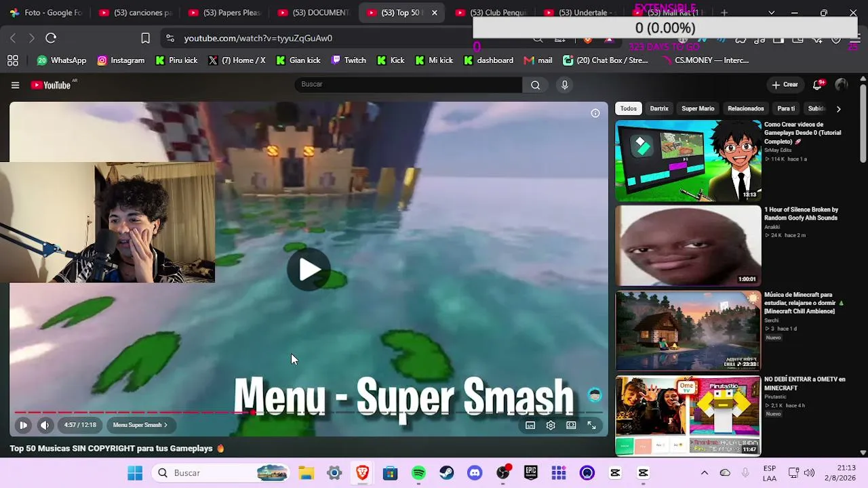Close the 'Top 50' browser tab
868x488 pixels.
click(435, 12)
